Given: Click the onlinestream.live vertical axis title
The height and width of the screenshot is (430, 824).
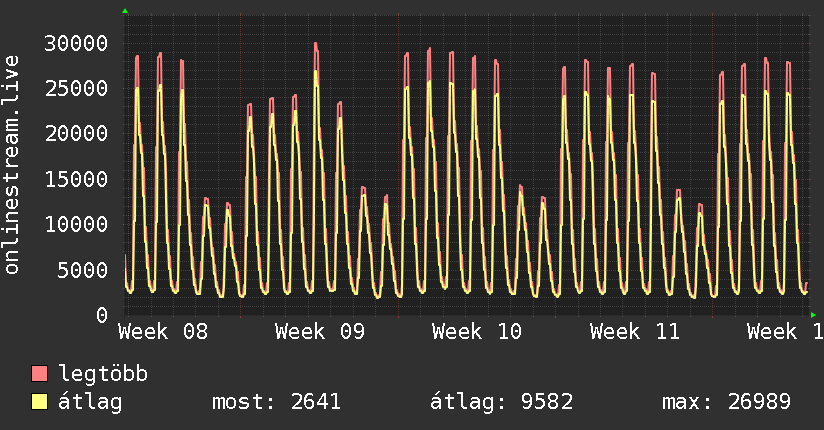Looking at the screenshot, I should [12, 165].
